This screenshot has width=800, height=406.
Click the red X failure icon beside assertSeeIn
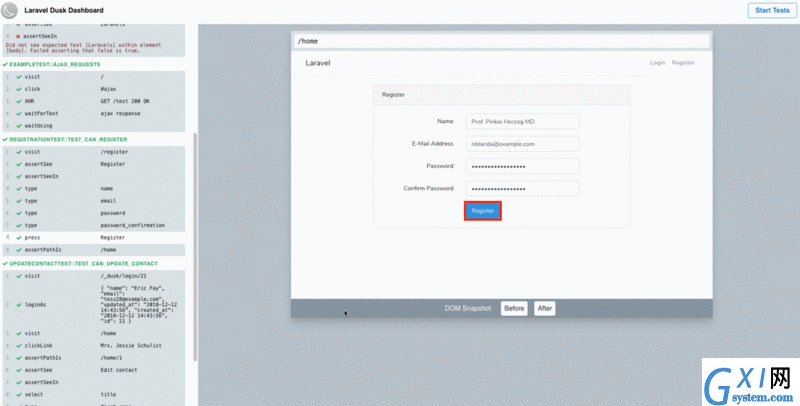[18, 37]
